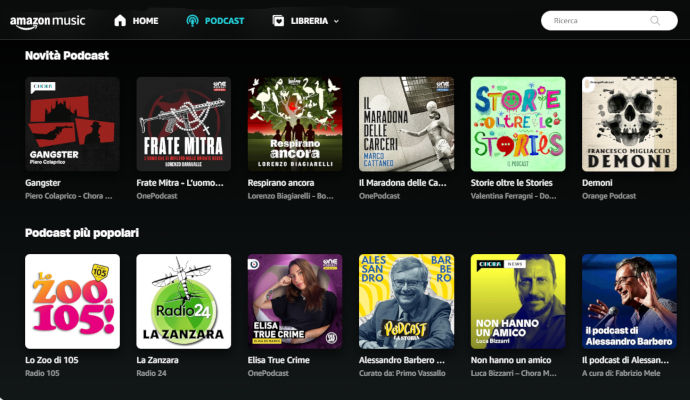Open the Gangster podcast cover
The image size is (690, 400).
(x=72, y=124)
